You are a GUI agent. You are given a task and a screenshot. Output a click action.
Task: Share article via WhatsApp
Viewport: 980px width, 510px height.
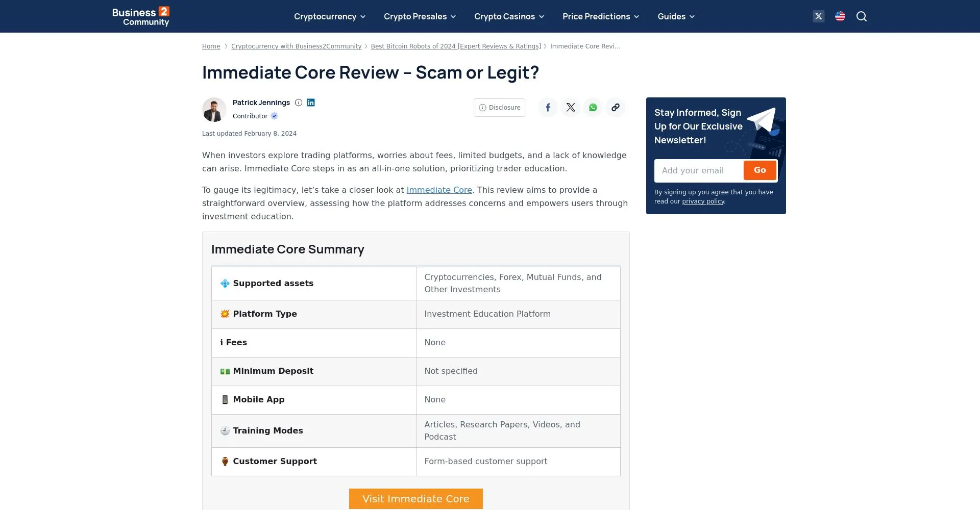593,108
